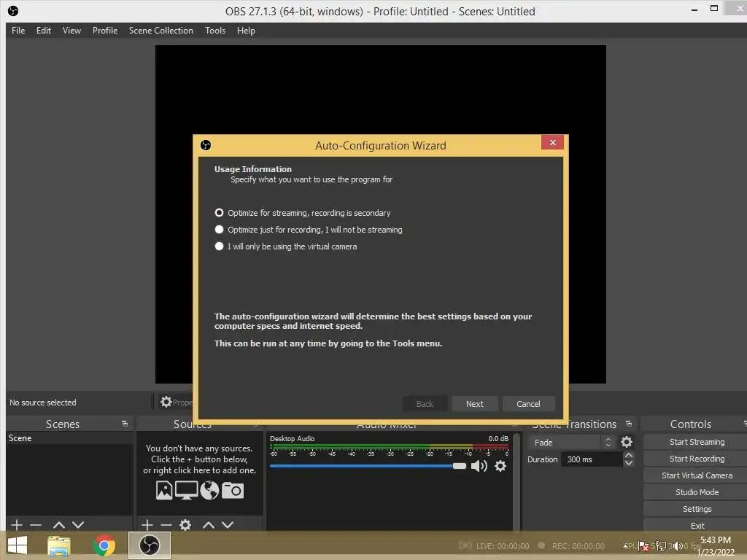
Task: Select the Scene item in Scenes list
Action: pos(69,438)
